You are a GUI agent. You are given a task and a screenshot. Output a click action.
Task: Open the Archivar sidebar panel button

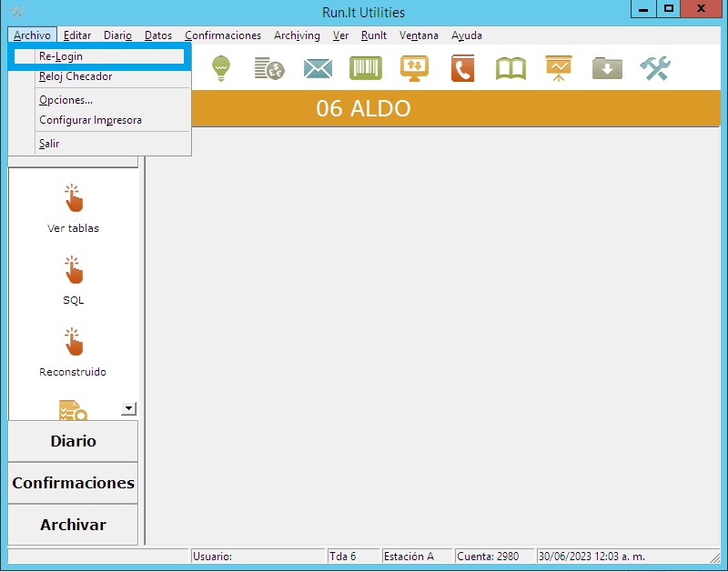[x=73, y=525]
